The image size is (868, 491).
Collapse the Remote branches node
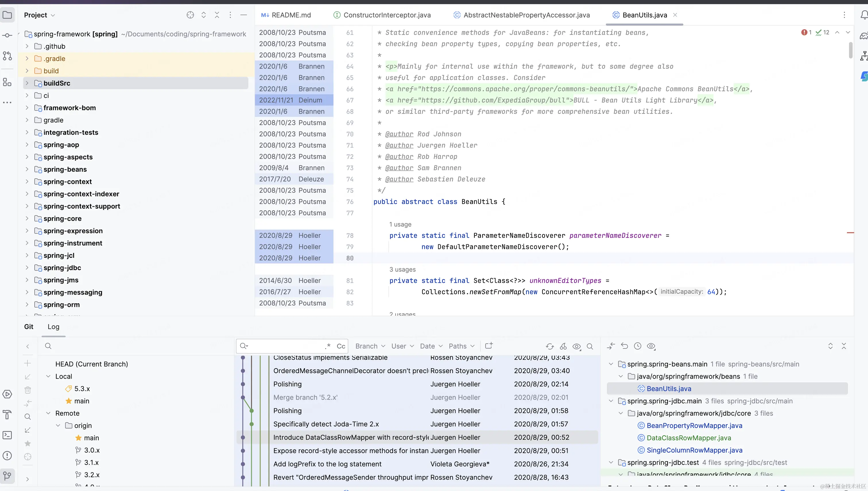coord(48,413)
